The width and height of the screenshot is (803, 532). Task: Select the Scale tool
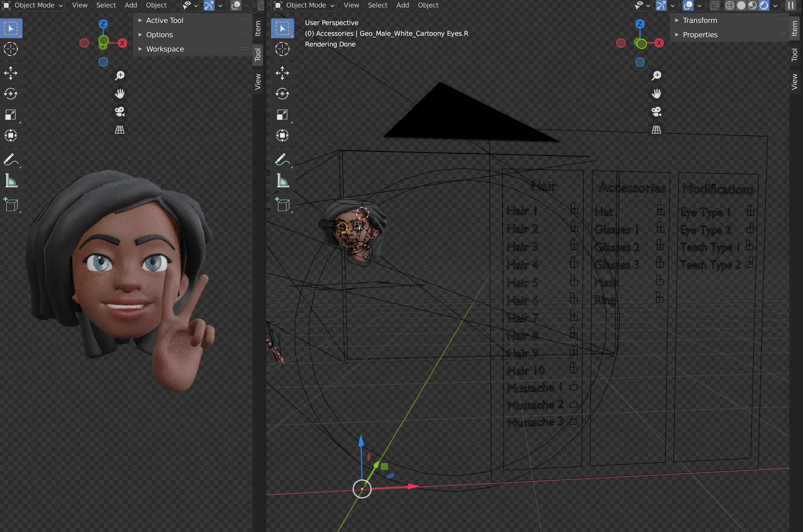[11, 114]
